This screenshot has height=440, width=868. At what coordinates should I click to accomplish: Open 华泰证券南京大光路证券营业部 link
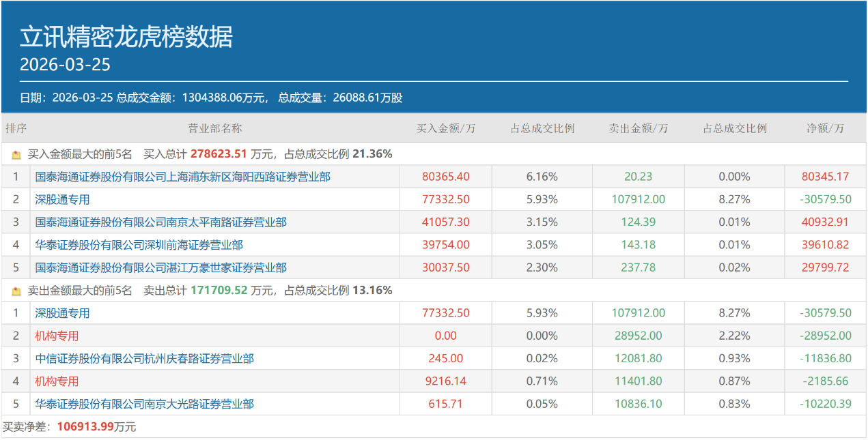click(x=144, y=405)
